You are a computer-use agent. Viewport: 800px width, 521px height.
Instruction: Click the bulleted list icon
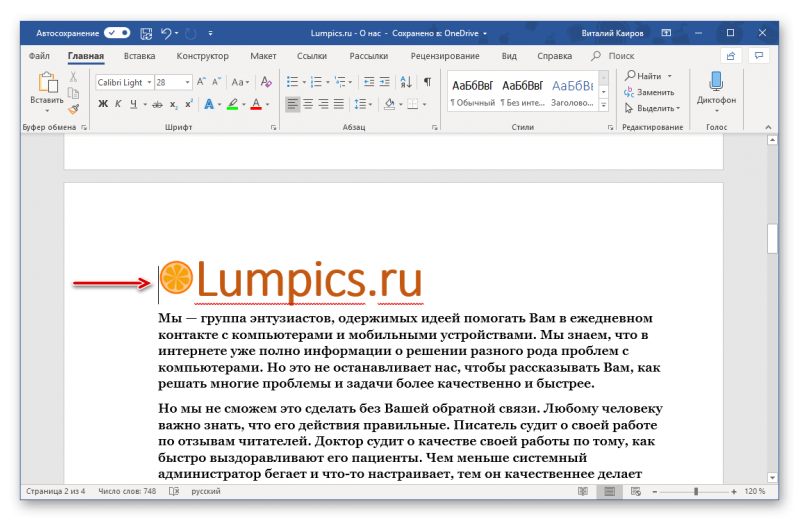[292, 82]
